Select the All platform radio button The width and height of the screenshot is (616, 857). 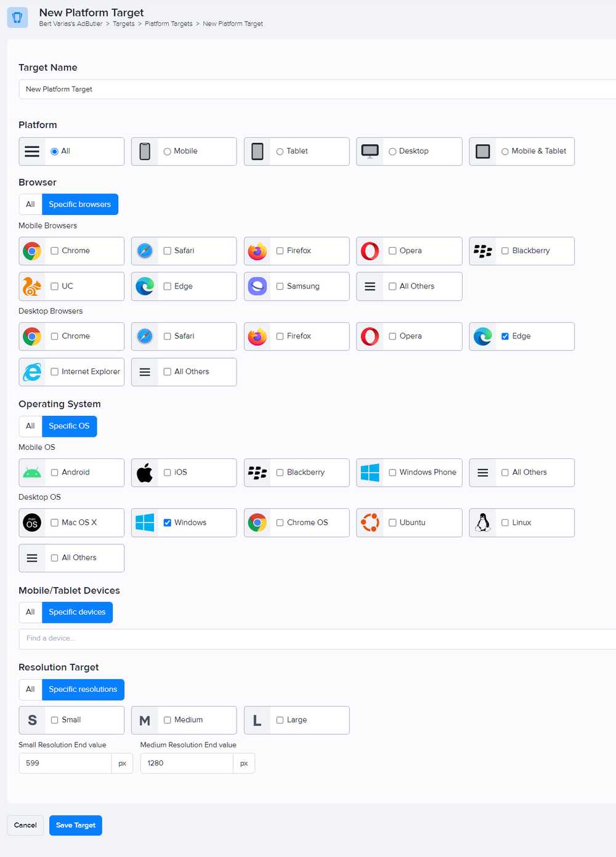pos(55,152)
